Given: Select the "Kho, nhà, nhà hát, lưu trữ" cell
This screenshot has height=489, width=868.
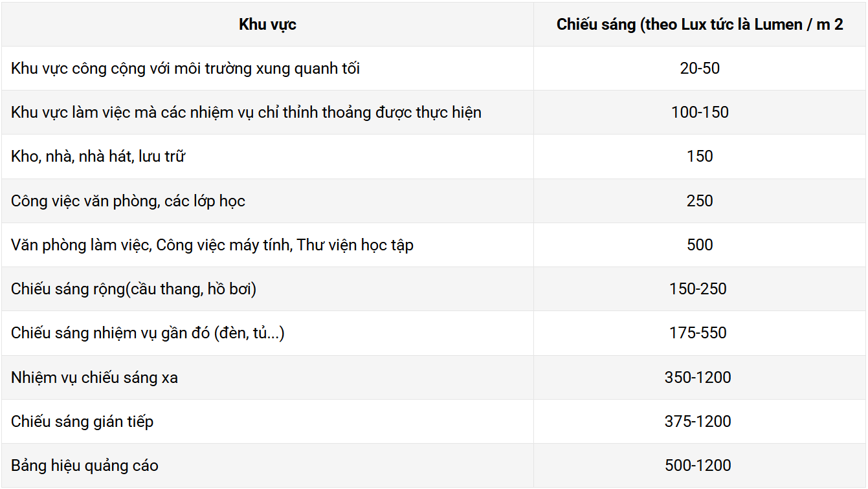Looking at the screenshot, I should point(98,156).
